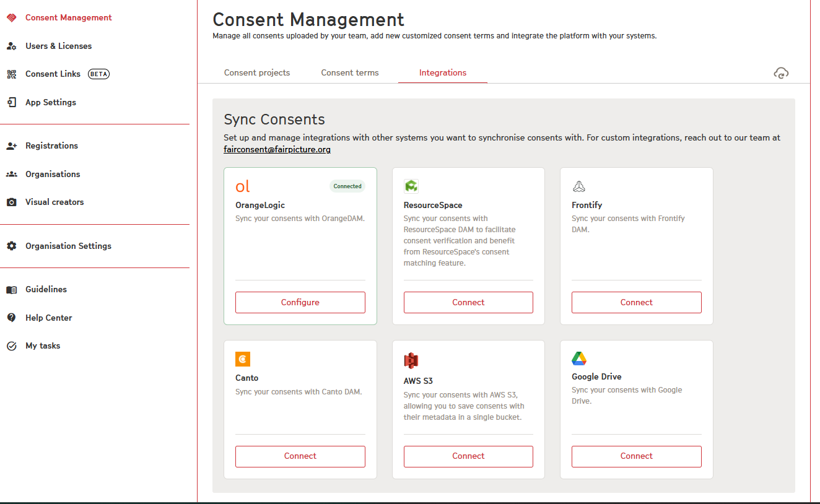Click the Consent Management heart icon

pos(11,18)
